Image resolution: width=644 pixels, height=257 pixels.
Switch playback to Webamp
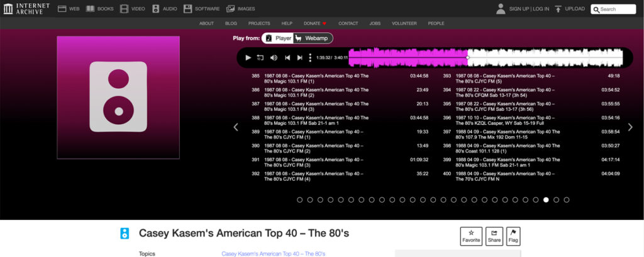coord(313,38)
